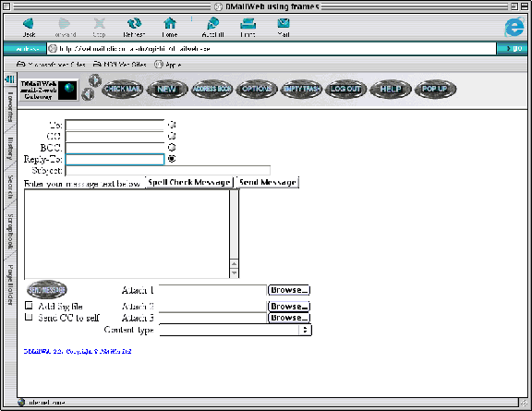Open the HELP oval button
The width and height of the screenshot is (532, 411).
391,90
